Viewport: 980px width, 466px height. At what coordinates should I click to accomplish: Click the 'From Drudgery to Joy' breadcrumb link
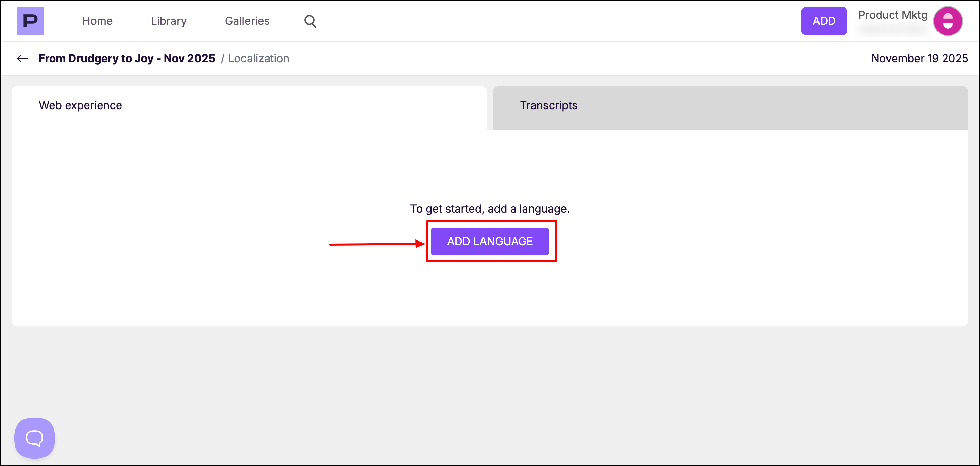[x=127, y=58]
